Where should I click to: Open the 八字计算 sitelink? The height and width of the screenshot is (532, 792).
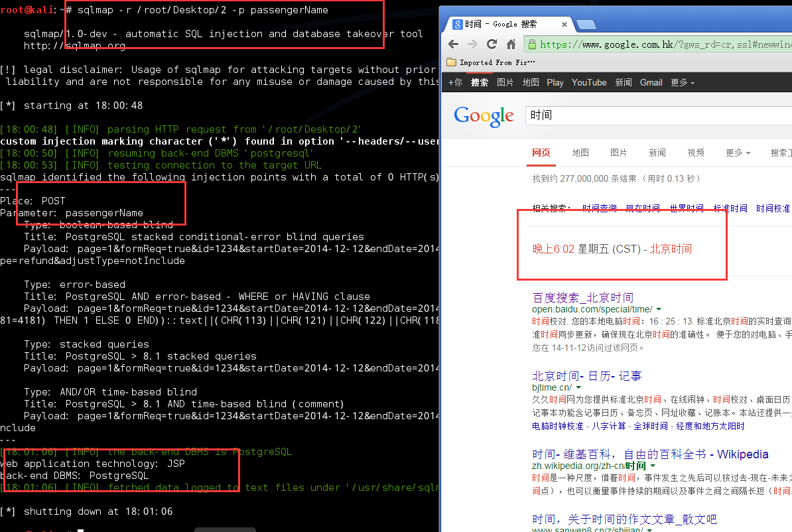(x=609, y=426)
